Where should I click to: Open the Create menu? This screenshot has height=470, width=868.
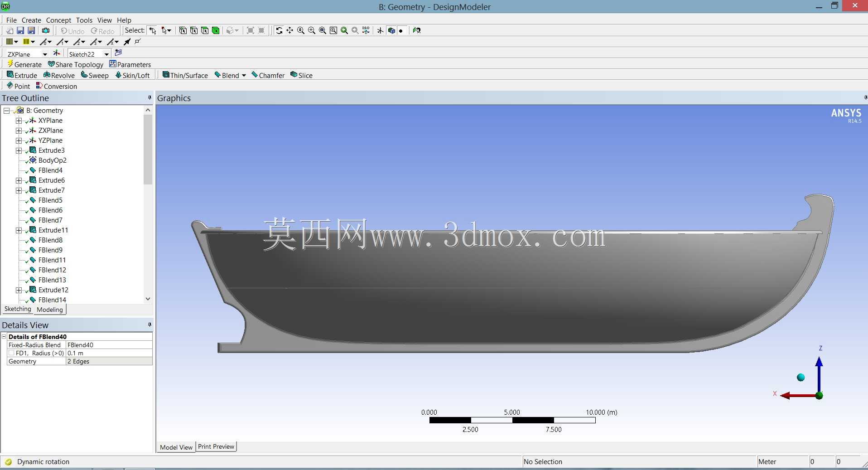point(31,20)
